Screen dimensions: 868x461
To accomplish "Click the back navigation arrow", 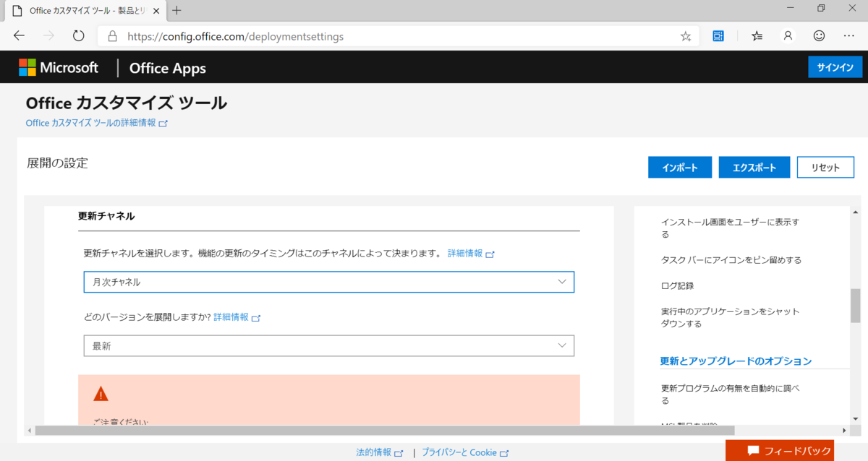I will tap(19, 35).
